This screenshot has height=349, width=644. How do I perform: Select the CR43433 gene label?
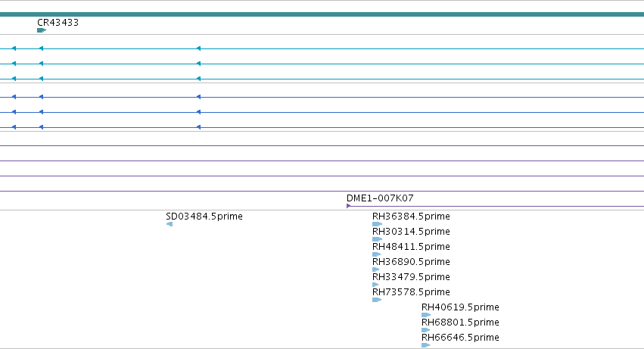(58, 23)
